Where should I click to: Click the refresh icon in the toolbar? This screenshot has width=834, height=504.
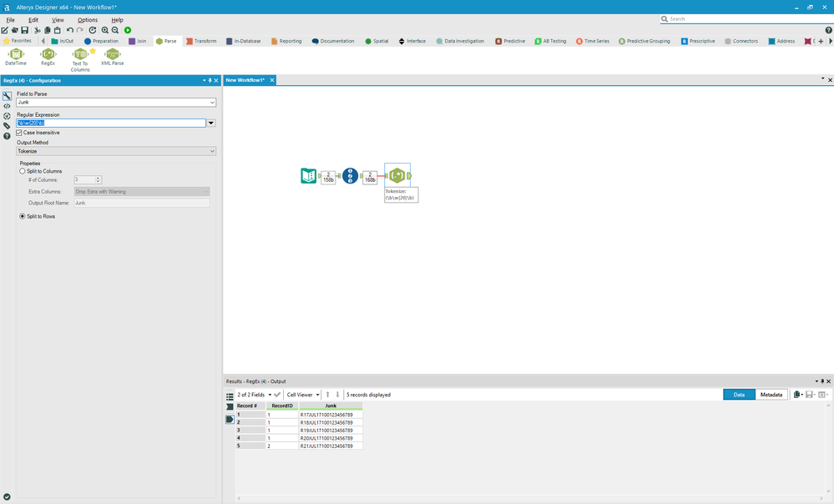click(x=93, y=30)
